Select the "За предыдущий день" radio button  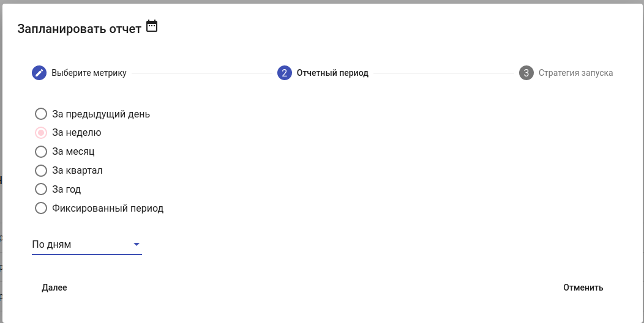pos(41,114)
